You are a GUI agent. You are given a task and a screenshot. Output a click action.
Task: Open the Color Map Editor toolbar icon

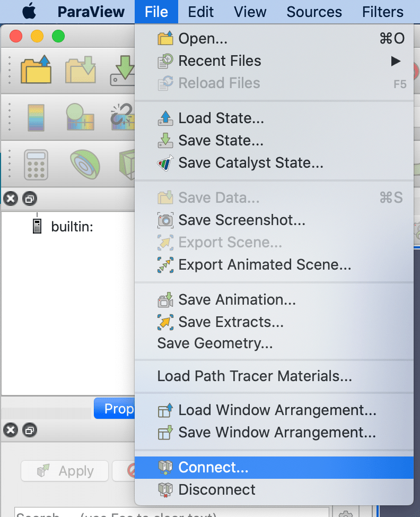point(36,117)
